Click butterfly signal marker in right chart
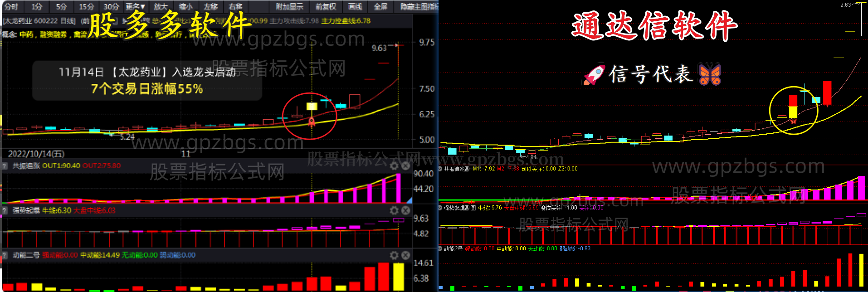The height and width of the screenshot is (292, 868). [793, 121]
